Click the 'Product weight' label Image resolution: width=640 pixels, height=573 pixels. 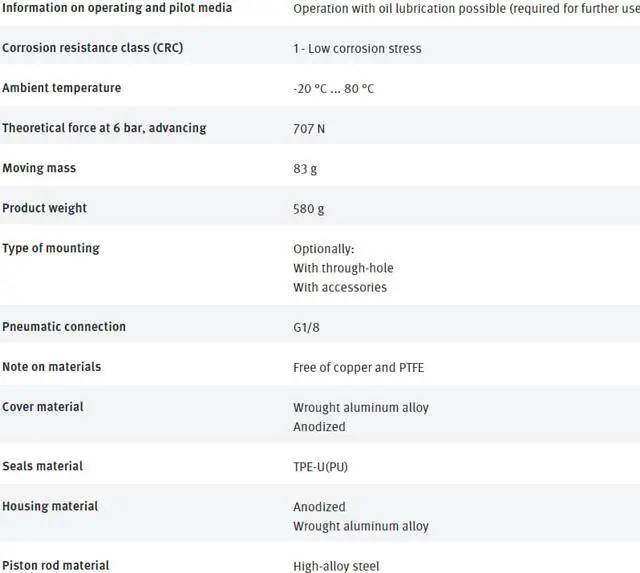tap(44, 208)
